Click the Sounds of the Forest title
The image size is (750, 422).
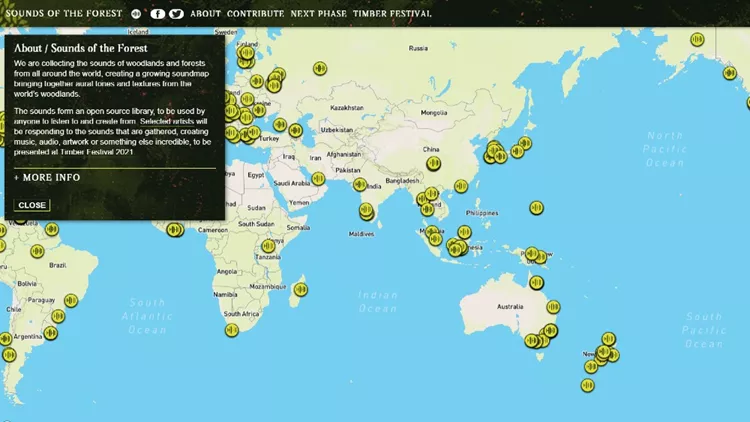(64, 14)
